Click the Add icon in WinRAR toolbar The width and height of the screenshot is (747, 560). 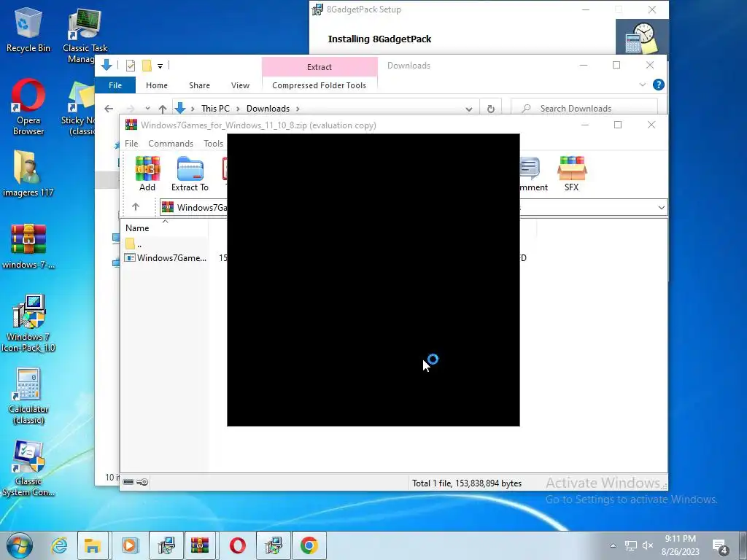click(x=147, y=174)
